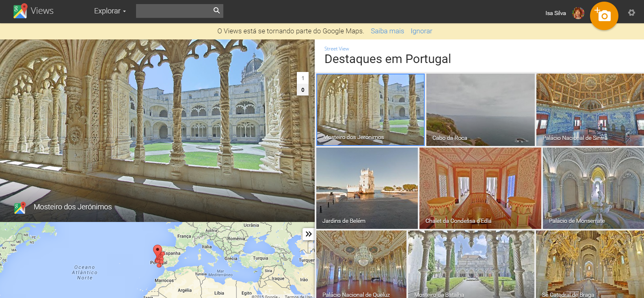This screenshot has height=298, width=644.
Task: Click the Views title text
Action: [42, 11]
